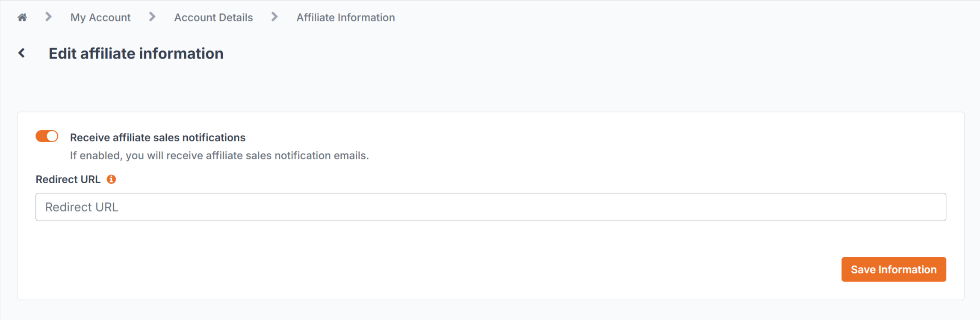Open the Redirect URL info tooltip icon
Image resolution: width=980 pixels, height=320 pixels.
(x=111, y=179)
